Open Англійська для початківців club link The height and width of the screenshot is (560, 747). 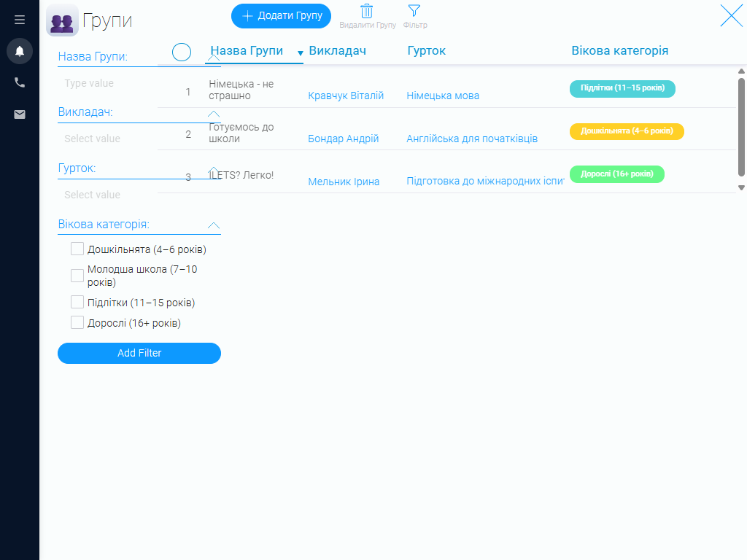pyautogui.click(x=472, y=139)
